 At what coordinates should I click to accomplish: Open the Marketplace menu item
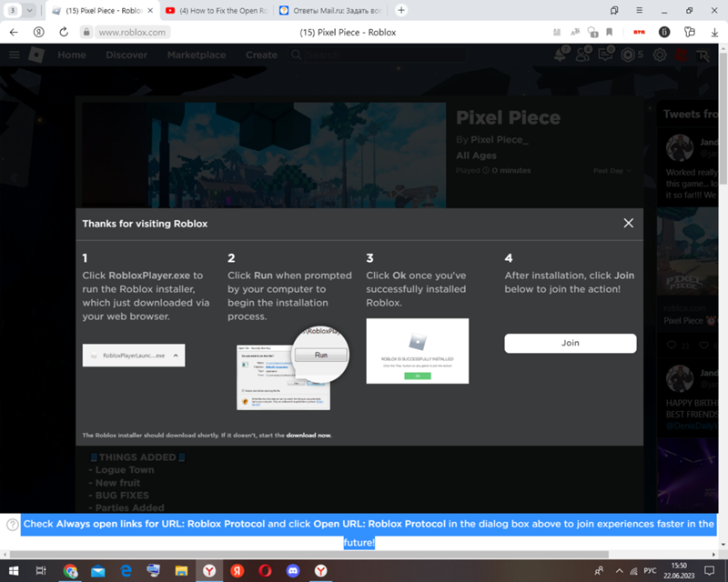tap(197, 55)
